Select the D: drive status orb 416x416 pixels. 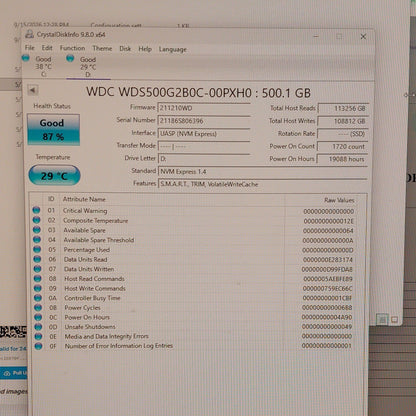(x=70, y=58)
